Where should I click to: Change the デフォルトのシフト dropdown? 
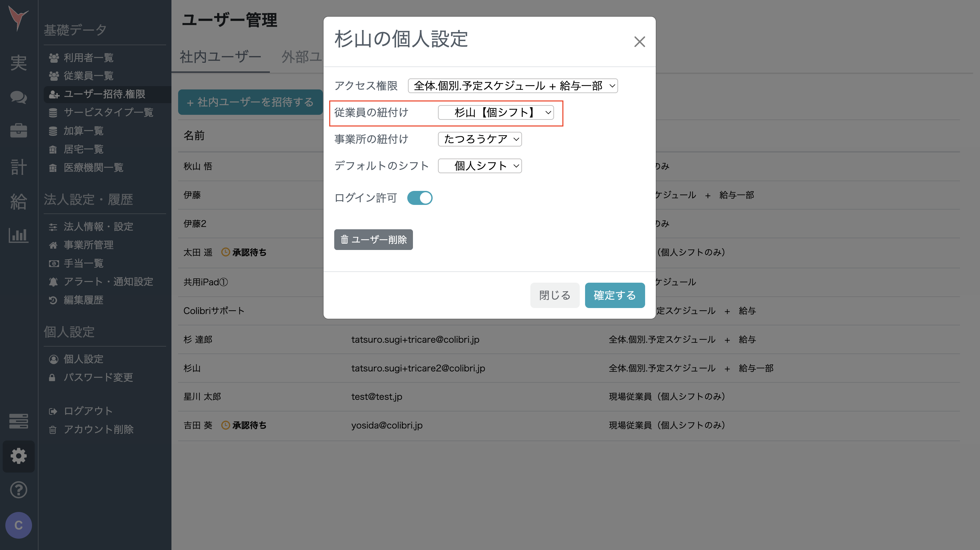480,166
